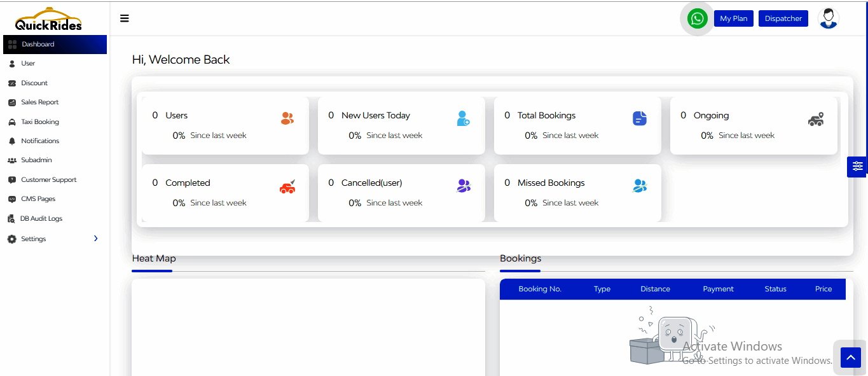The image size is (868, 376).
Task: Click the red Completed car icon
Action: [287, 186]
